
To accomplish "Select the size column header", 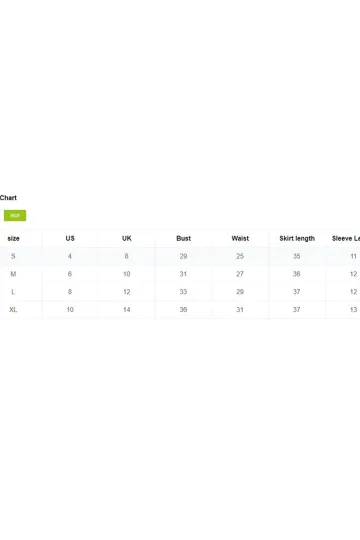I will pos(13,238).
